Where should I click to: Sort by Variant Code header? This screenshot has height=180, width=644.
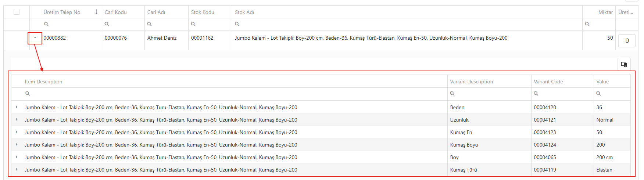[x=548, y=82]
